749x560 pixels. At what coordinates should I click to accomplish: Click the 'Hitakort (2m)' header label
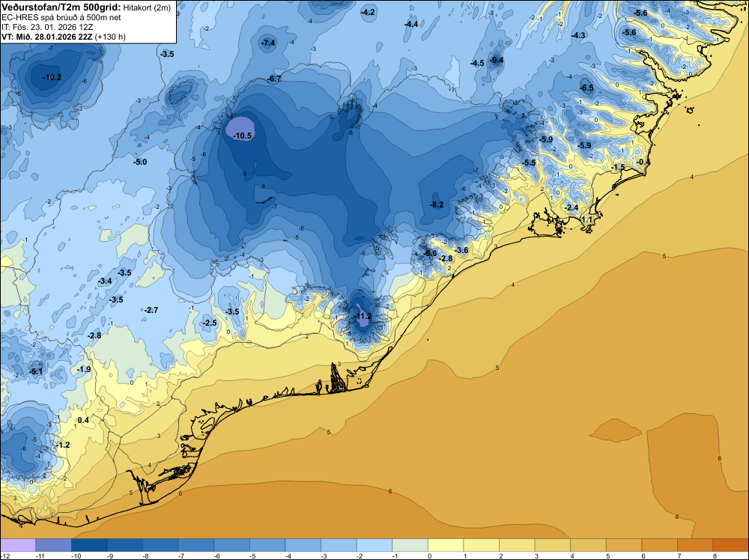(146, 7)
